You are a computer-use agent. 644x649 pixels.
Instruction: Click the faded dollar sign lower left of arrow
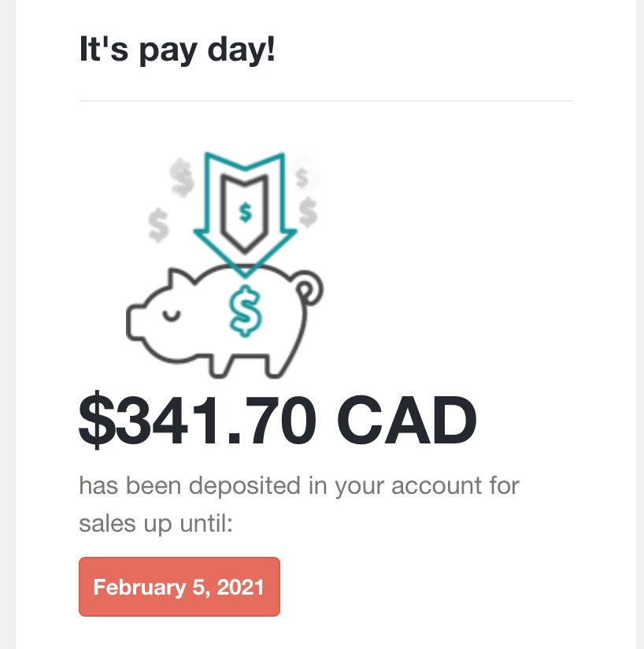(x=158, y=224)
